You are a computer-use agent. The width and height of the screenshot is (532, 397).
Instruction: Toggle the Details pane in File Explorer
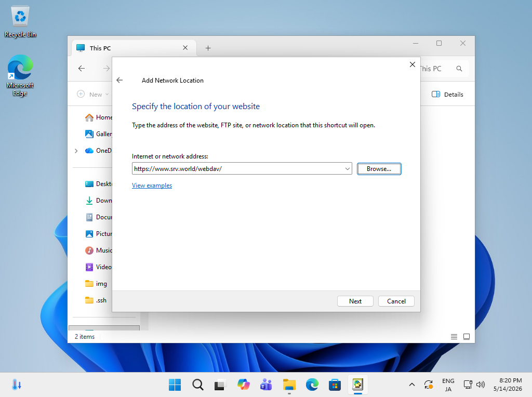pyautogui.click(x=447, y=95)
